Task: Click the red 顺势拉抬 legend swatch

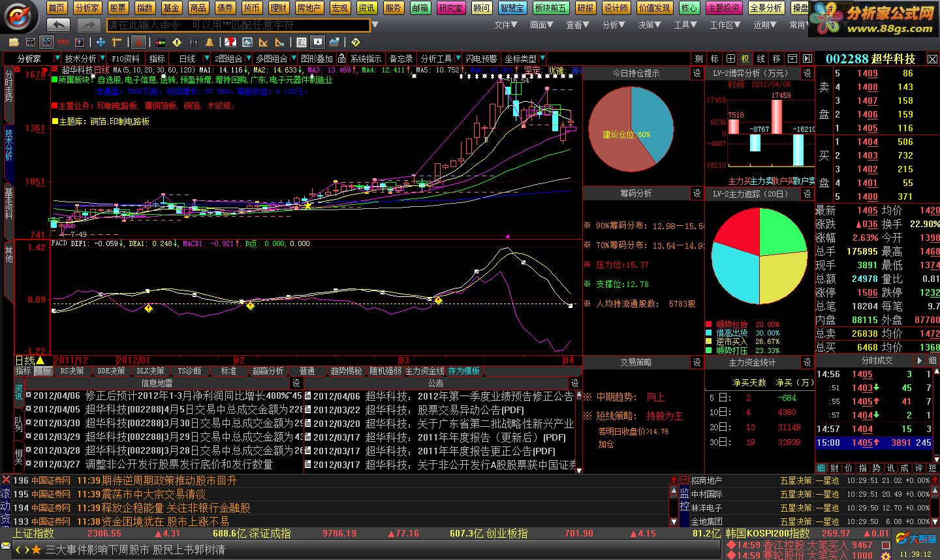Action: pos(709,324)
